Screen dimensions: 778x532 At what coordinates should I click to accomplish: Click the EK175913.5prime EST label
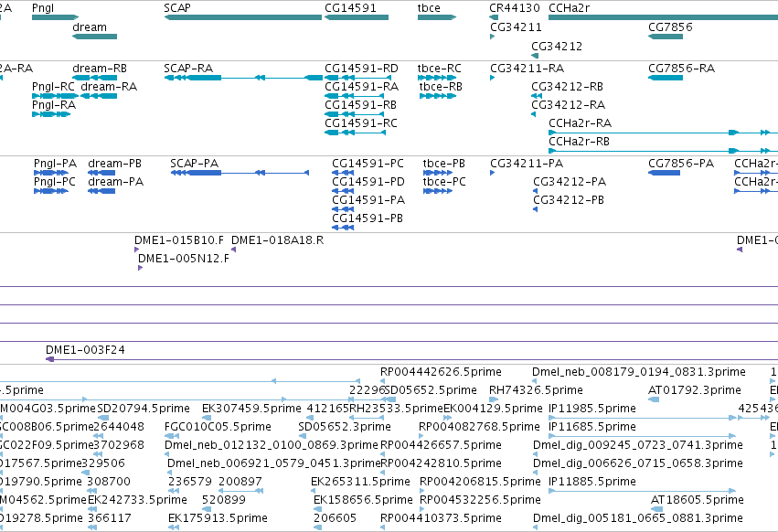pos(218,518)
